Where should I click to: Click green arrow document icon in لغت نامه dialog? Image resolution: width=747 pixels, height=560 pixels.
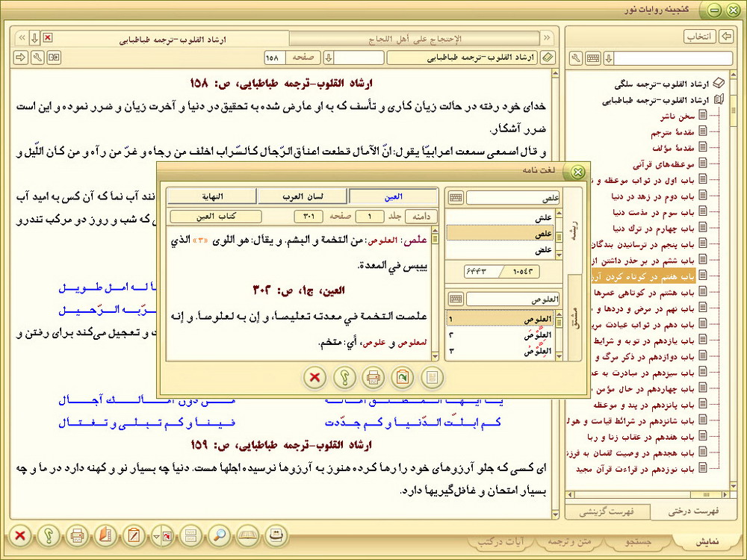403,378
